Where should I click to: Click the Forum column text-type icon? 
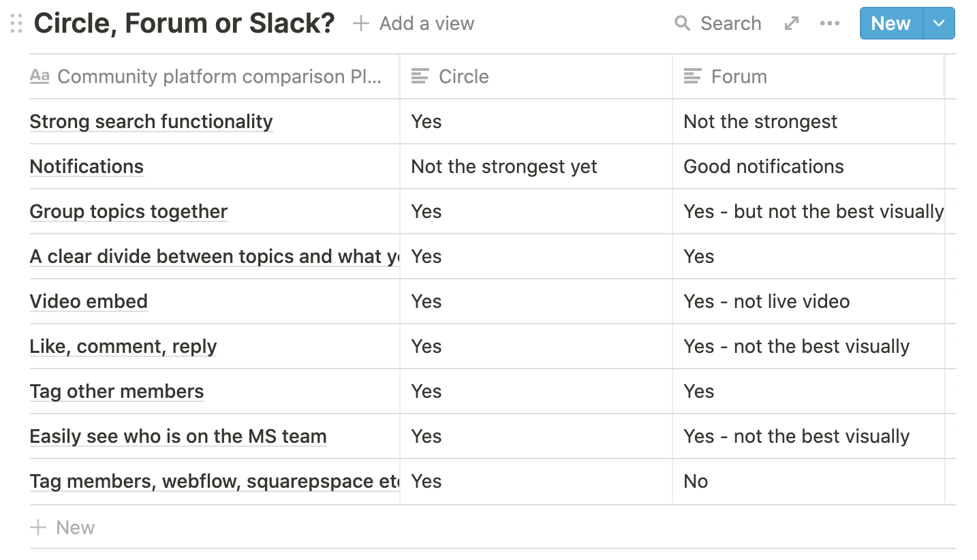tap(692, 76)
